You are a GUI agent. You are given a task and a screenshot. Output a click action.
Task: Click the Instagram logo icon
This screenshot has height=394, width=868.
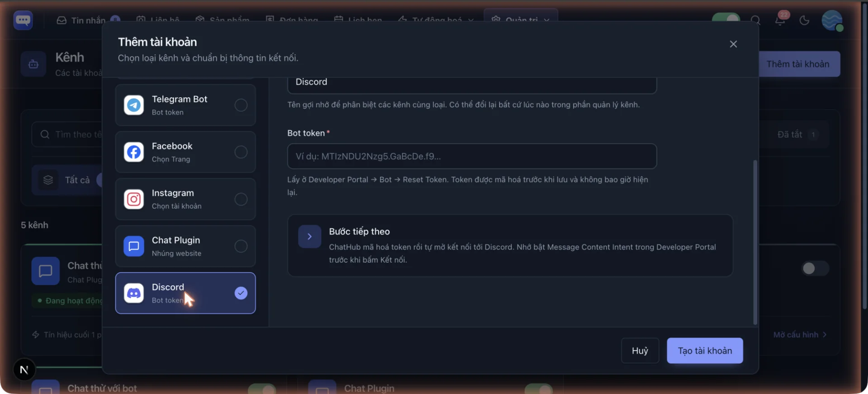tap(134, 199)
